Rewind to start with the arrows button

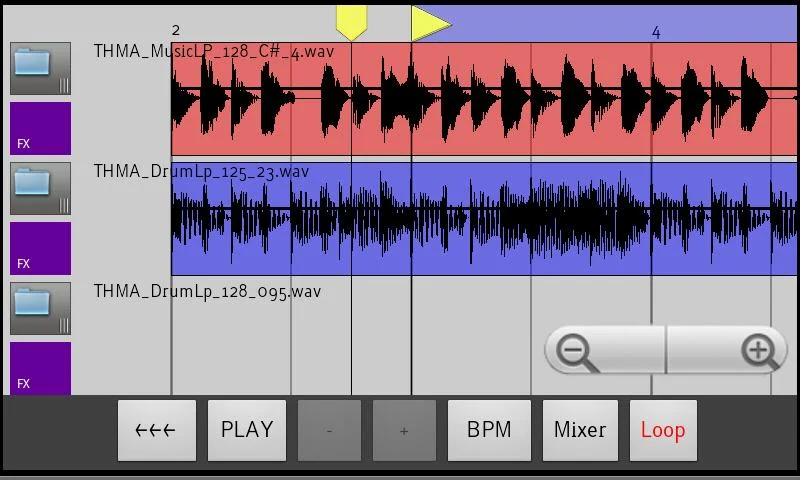pyautogui.click(x=157, y=430)
